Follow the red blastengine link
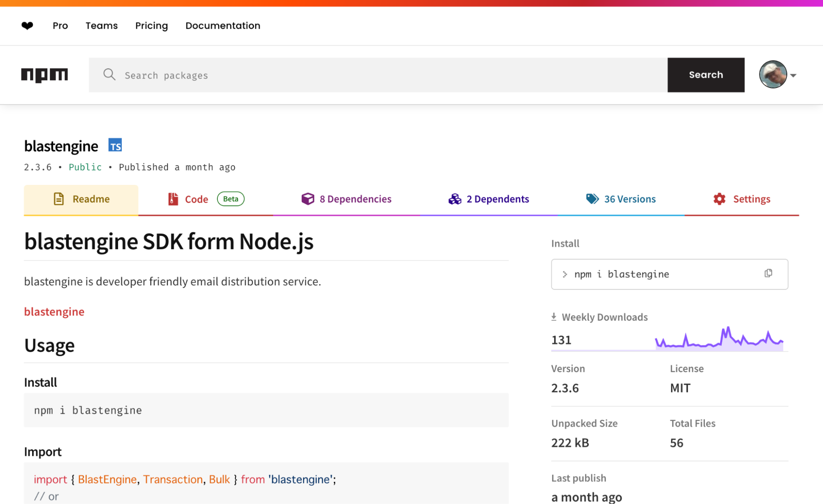Screen dimensions: 823x504 click(54, 312)
